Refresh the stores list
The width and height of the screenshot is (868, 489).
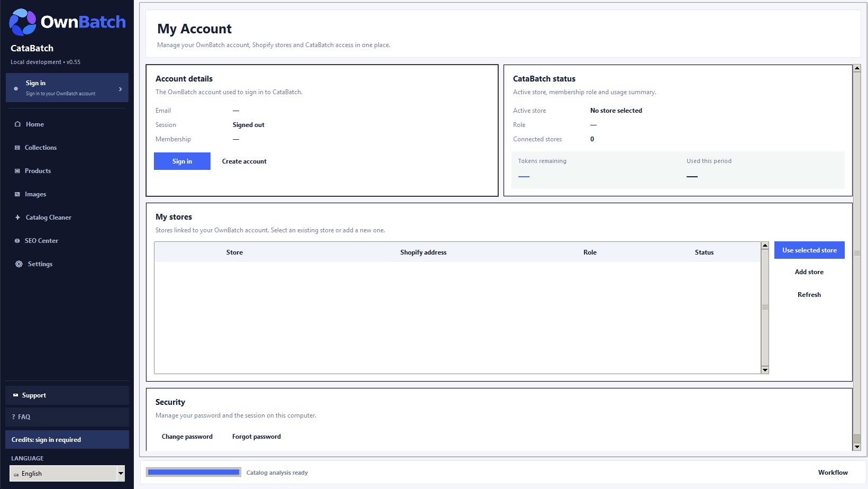(809, 295)
